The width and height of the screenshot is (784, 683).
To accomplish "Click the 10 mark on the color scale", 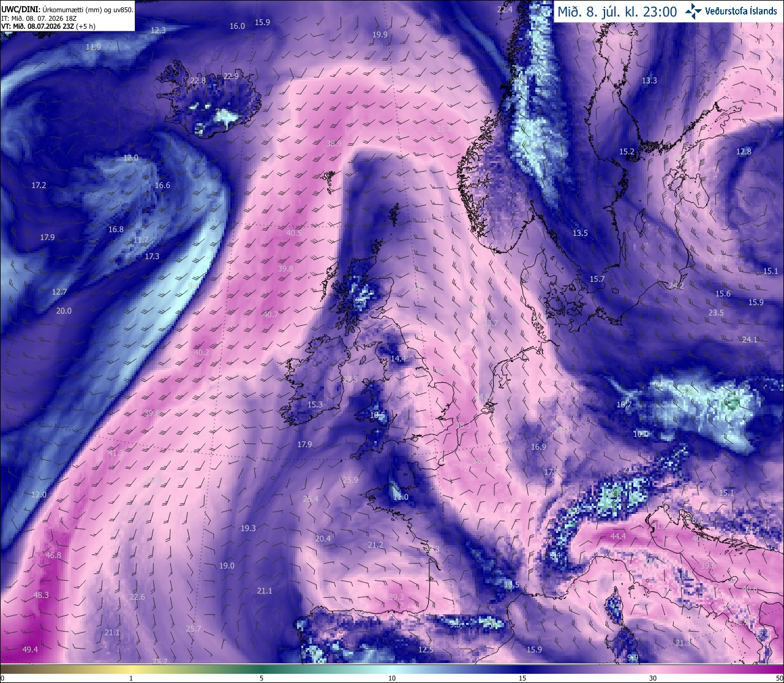I will tap(392, 678).
